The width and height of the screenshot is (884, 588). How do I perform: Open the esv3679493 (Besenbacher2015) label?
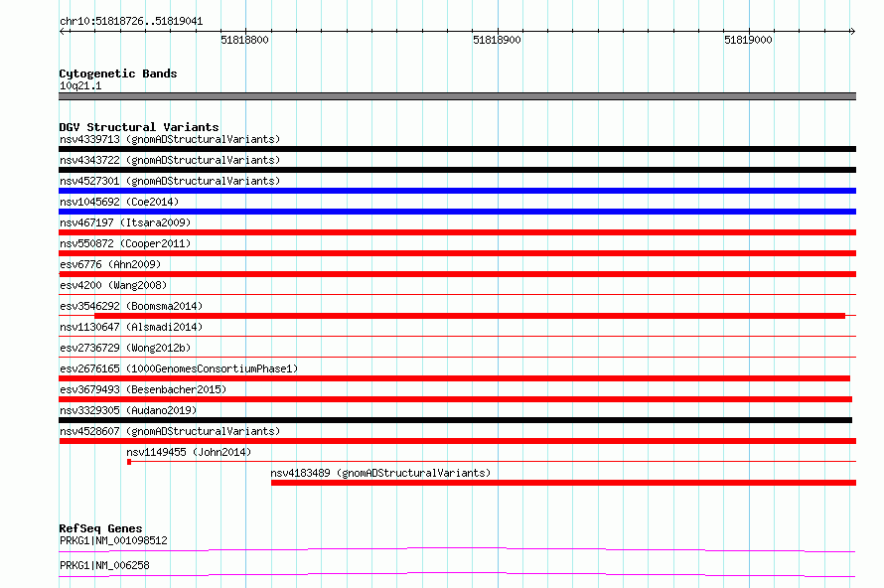pos(143,389)
